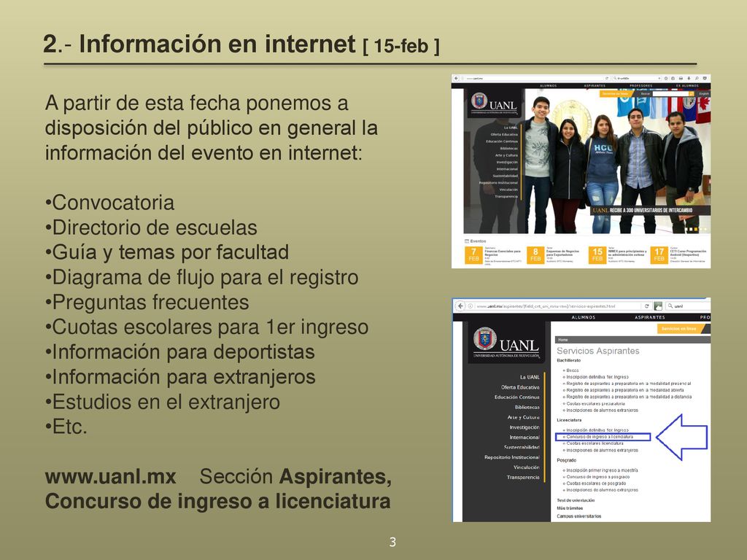This screenshot has height=560, width=747.
Task: Open Internacional in lower page sidebar
Action: 525,437
